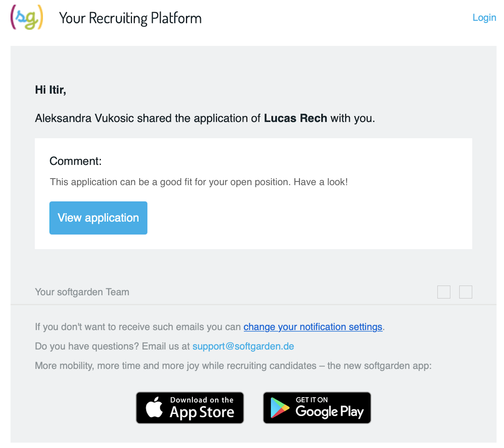Open the Get it on Google Play badge
504x448 pixels.
317,408
